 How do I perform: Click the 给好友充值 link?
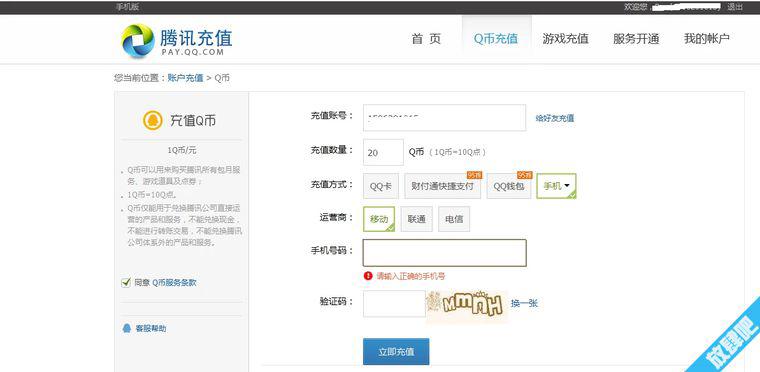point(555,118)
